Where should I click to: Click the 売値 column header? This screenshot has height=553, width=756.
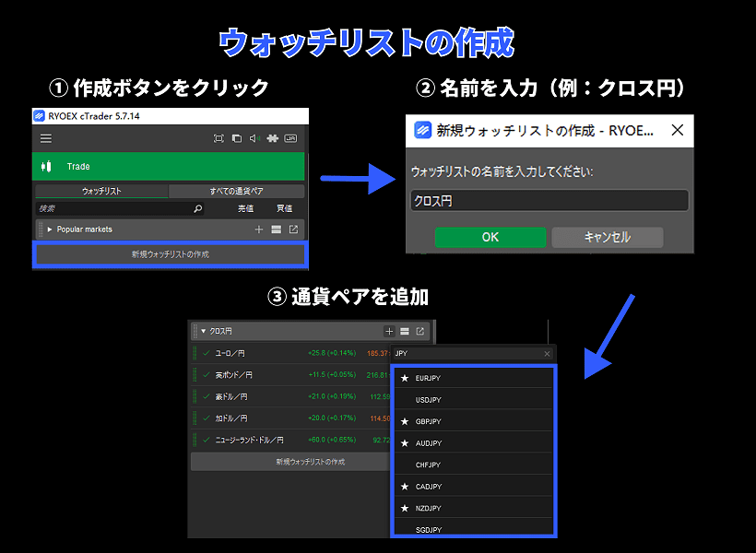(x=246, y=209)
